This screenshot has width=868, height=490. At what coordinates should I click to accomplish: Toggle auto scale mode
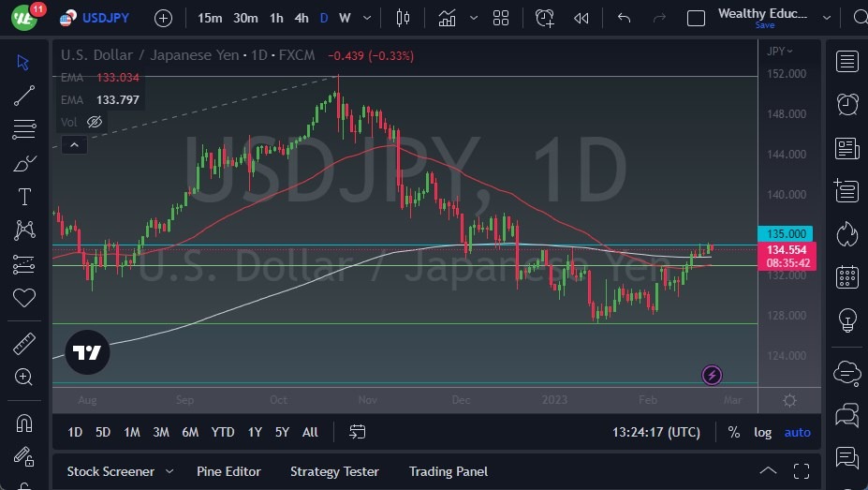797,432
